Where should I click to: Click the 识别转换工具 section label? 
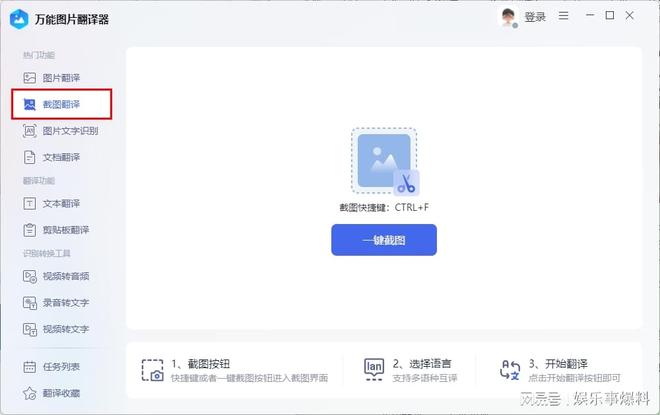47,253
